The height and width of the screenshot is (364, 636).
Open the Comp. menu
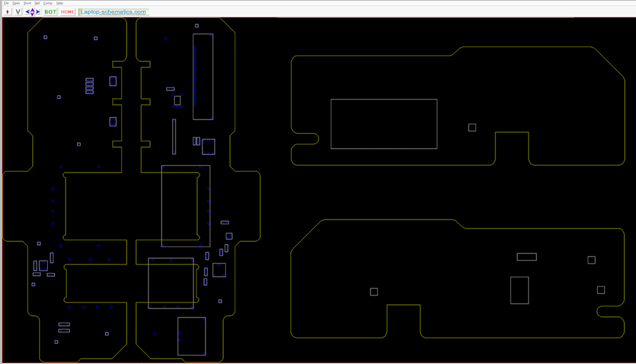48,3
